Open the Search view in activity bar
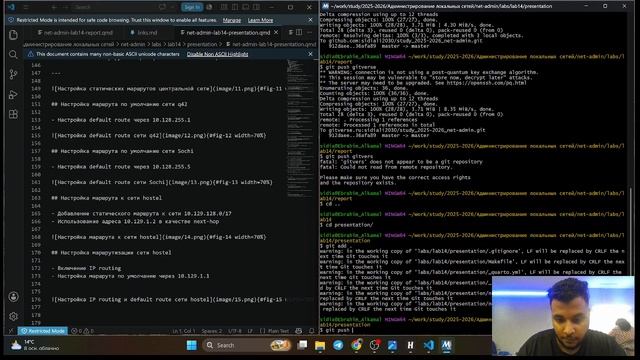Viewport: 640px width, 360px height. point(13,54)
